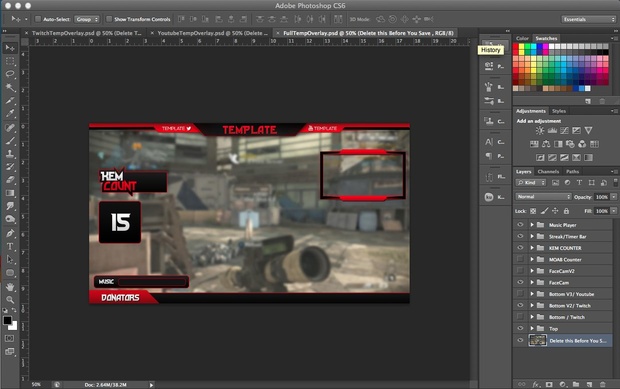Switch to the Color panel tab
This screenshot has height=389, width=620.
[x=522, y=38]
